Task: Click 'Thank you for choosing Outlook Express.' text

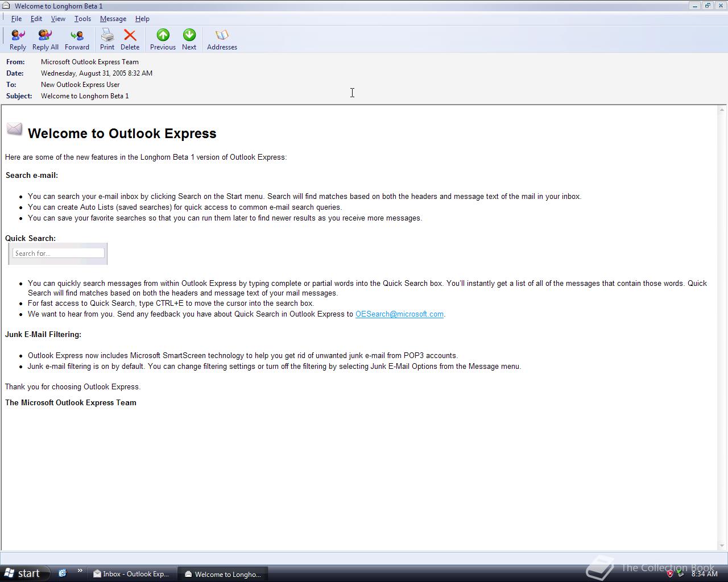Action: coord(73,386)
